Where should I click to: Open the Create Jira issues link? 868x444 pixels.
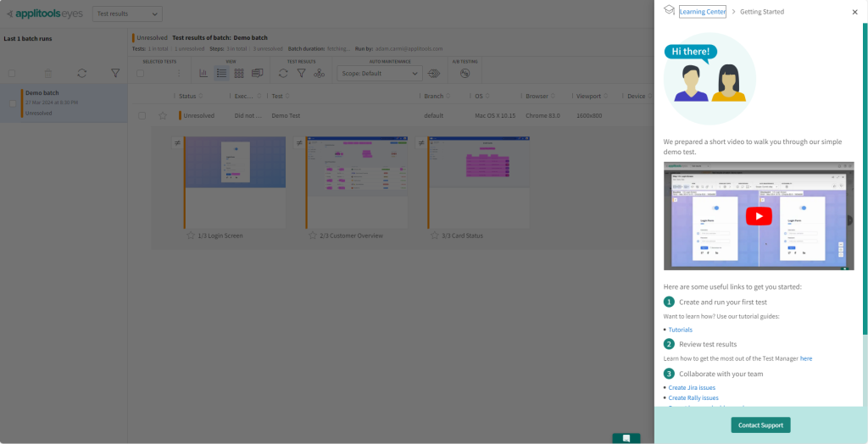pos(692,387)
